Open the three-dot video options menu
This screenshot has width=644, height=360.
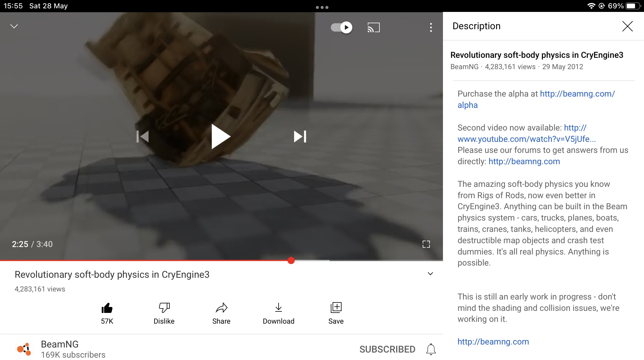point(431,27)
